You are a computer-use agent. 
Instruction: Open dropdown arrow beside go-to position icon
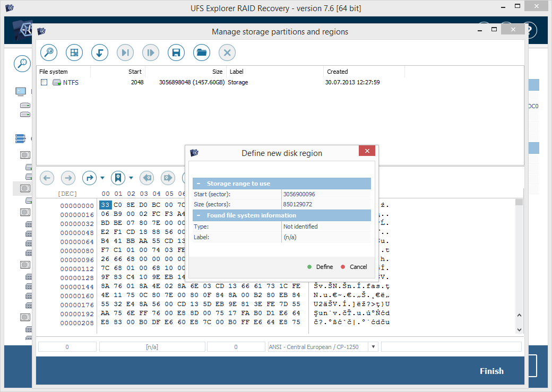[102, 178]
